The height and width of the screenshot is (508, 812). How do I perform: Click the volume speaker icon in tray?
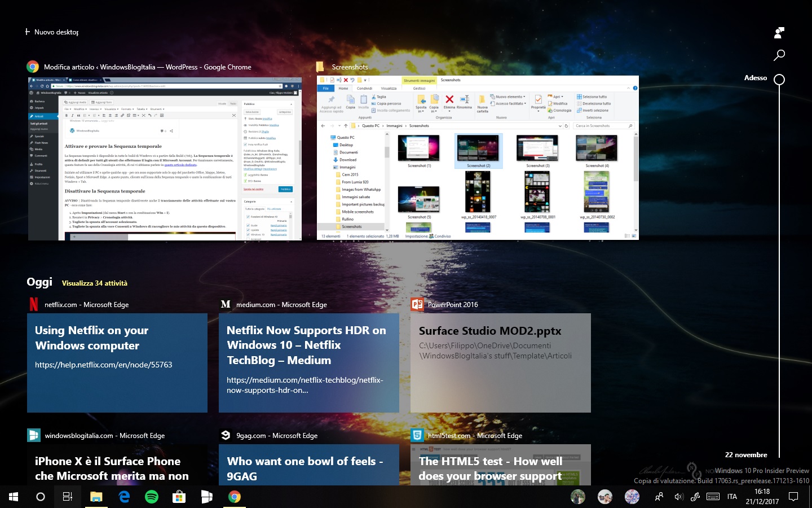pos(678,497)
